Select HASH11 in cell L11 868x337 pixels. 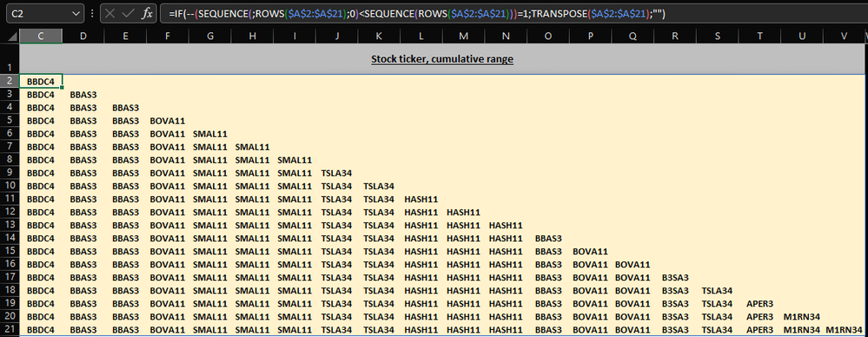pyautogui.click(x=421, y=199)
